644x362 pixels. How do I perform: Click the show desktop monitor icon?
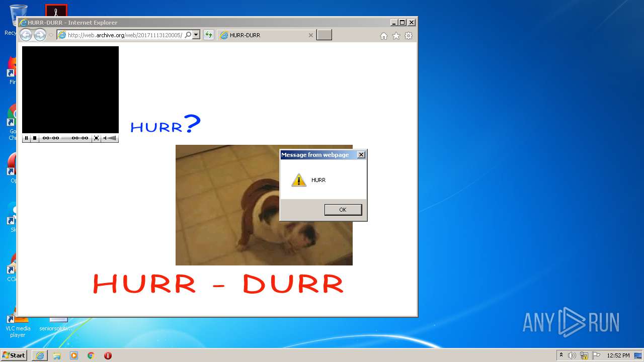pyautogui.click(x=638, y=355)
